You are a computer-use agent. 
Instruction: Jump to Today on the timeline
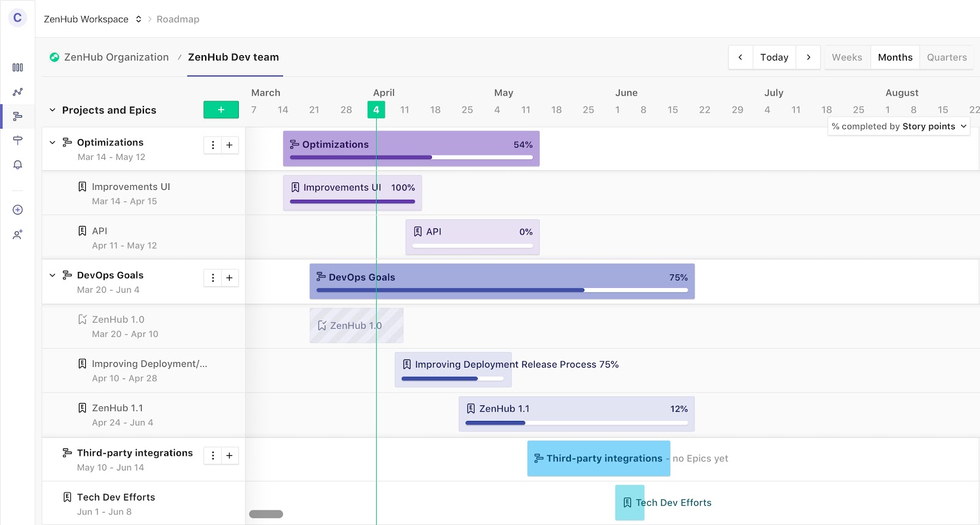(774, 57)
